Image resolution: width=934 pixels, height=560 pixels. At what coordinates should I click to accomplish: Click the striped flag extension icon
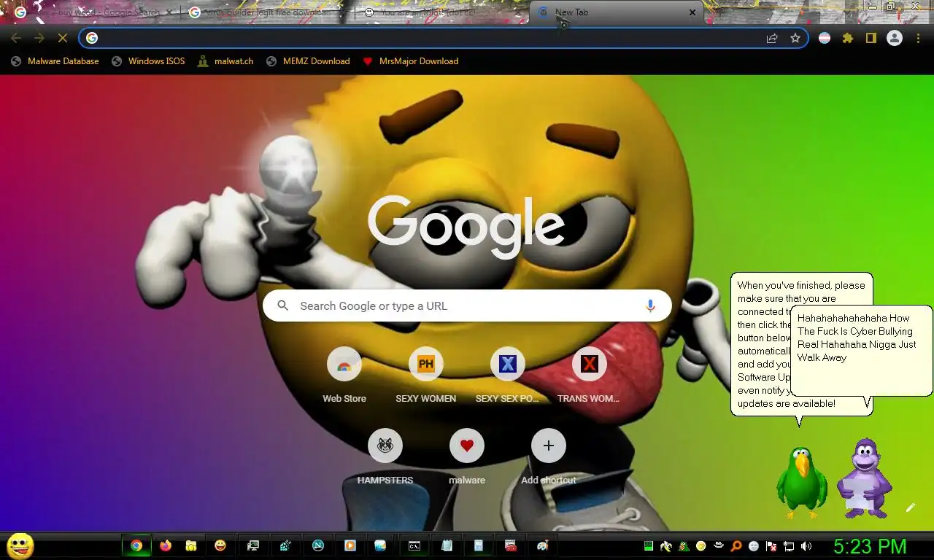pyautogui.click(x=825, y=38)
